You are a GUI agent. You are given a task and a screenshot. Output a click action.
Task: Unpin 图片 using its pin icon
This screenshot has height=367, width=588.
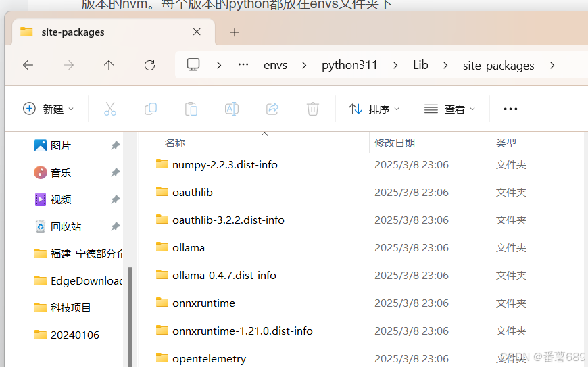[x=115, y=145]
